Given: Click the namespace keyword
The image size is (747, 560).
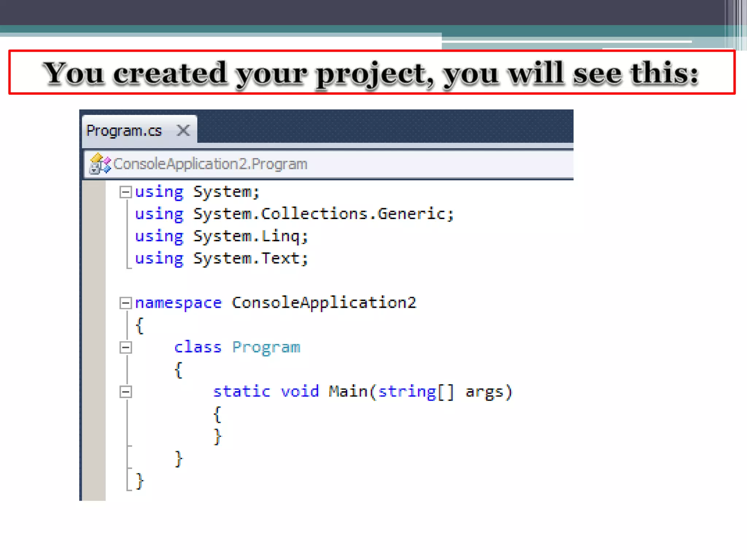Looking at the screenshot, I should (x=178, y=303).
